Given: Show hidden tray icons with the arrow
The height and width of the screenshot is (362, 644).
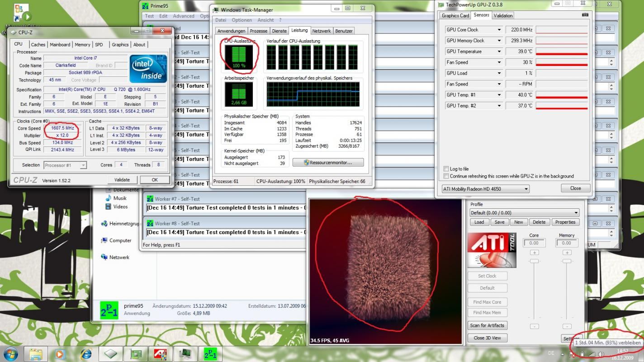Looking at the screenshot, I should click(563, 354).
